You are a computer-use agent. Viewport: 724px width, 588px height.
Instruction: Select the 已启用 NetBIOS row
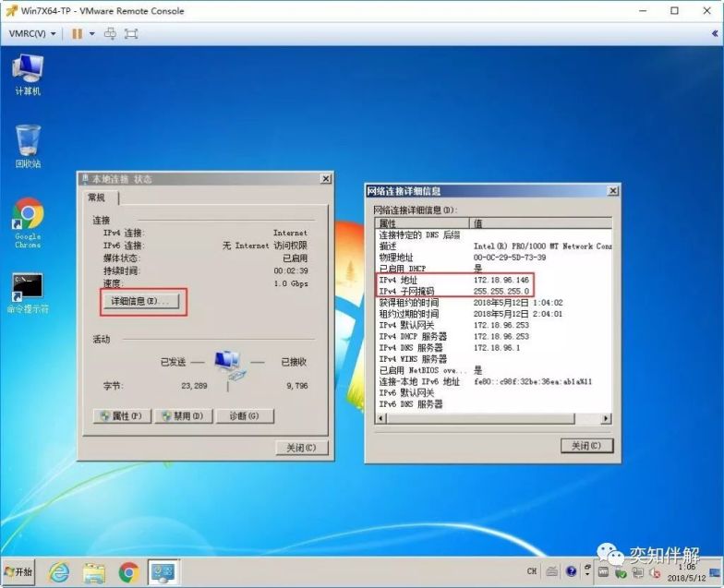tap(494, 370)
